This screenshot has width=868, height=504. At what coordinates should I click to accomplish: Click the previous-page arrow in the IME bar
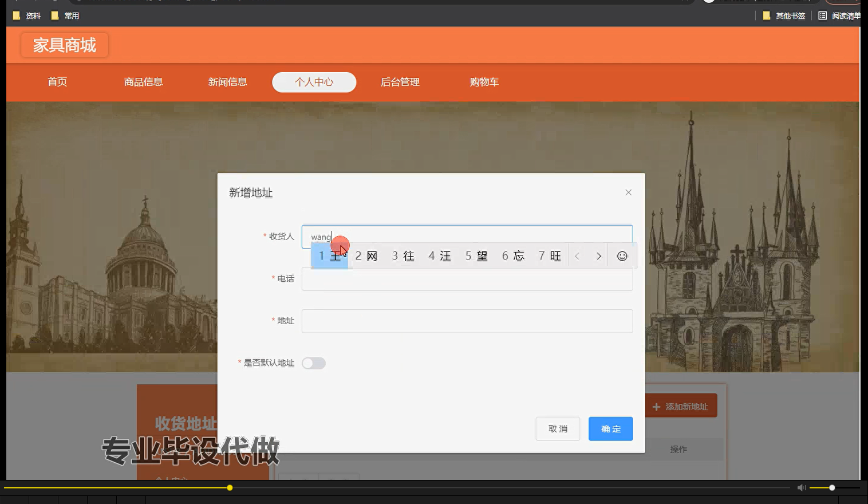tap(577, 256)
